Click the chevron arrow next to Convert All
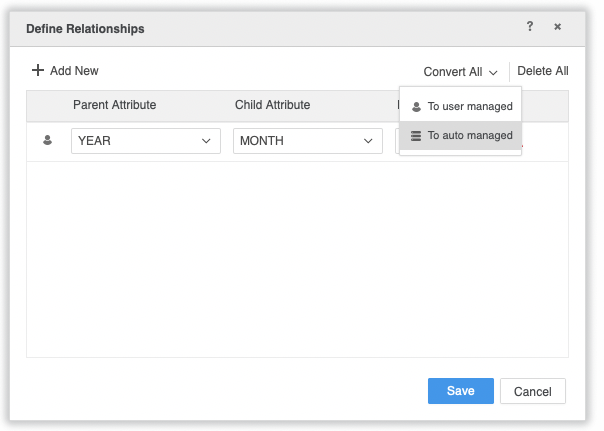The width and height of the screenshot is (604, 431). [x=493, y=73]
